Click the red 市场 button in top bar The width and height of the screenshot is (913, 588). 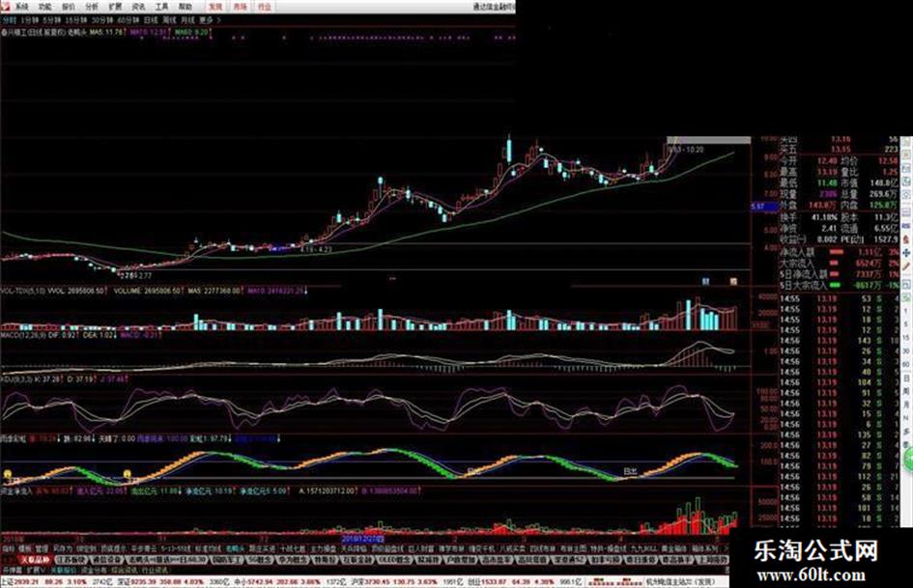point(240,7)
